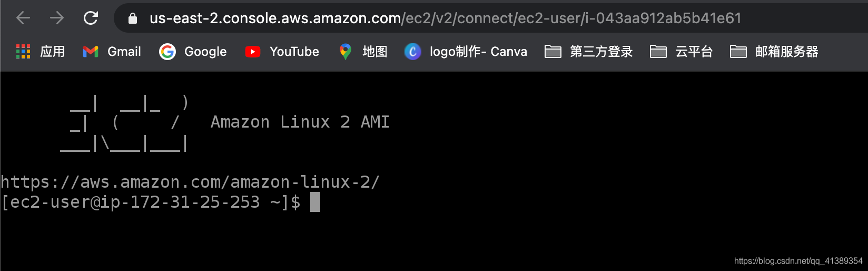
Task: Click the terminal cursor at the prompt
Action: 315,202
